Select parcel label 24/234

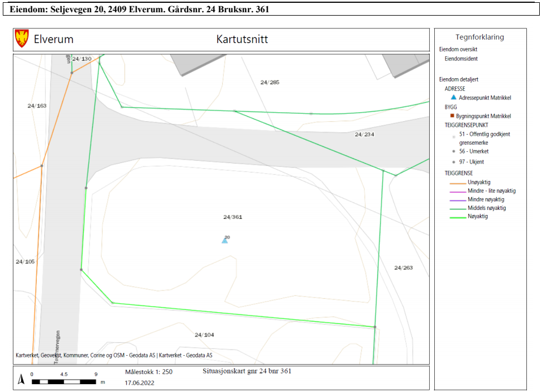364,135
